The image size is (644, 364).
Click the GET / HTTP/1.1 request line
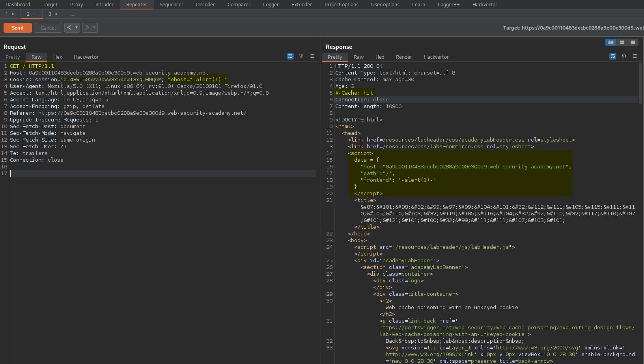pyautogui.click(x=32, y=66)
